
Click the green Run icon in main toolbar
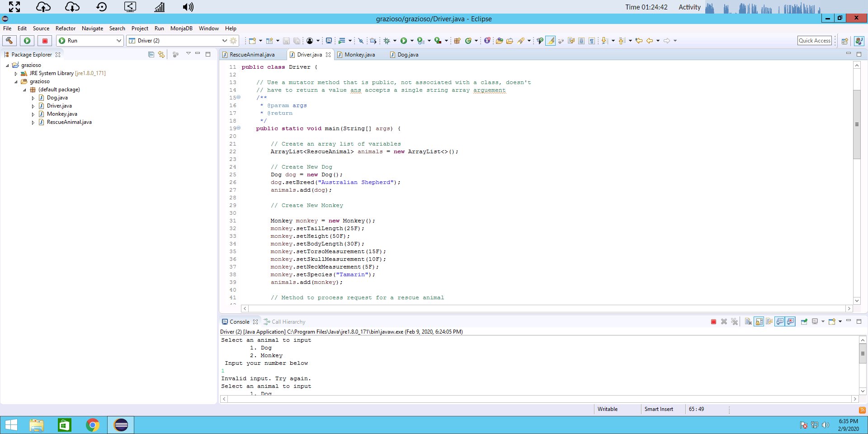point(404,41)
